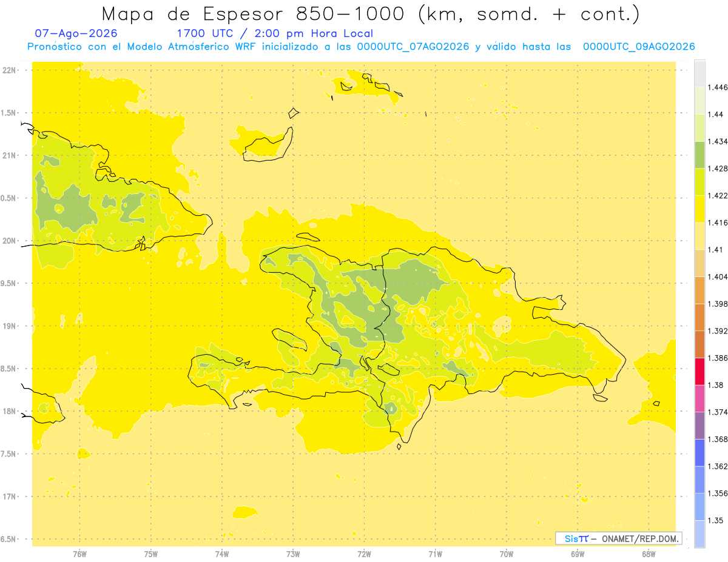Click the 74W longitude axis label

pos(221,554)
